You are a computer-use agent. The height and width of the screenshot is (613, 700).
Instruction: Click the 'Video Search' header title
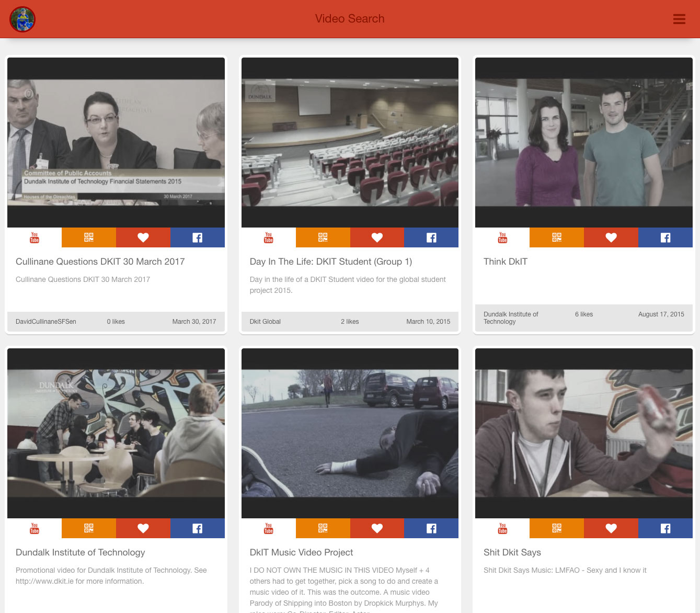(350, 19)
